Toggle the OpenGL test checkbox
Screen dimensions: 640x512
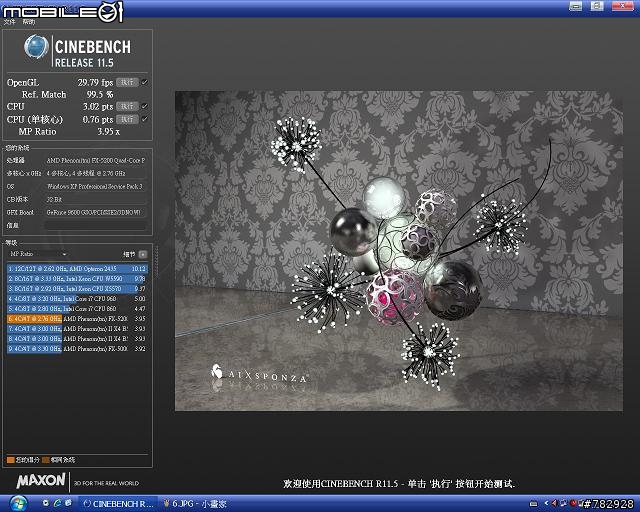pos(144,82)
